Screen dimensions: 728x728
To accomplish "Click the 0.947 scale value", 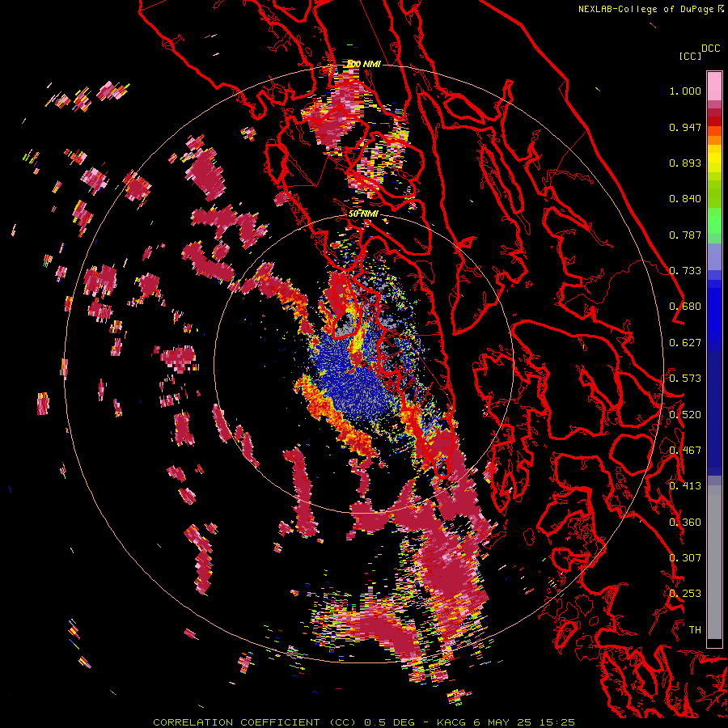I will click(x=685, y=127).
